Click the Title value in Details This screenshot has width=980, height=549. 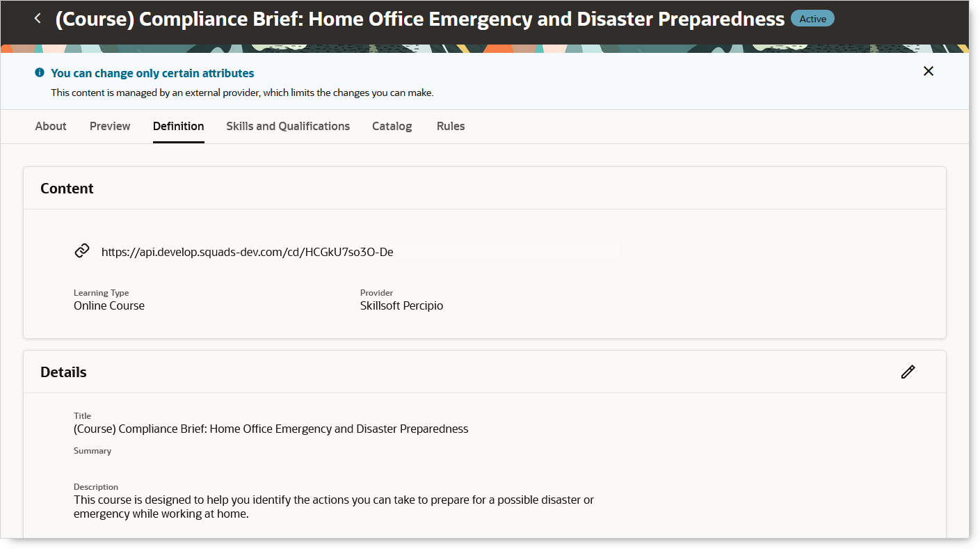(271, 429)
